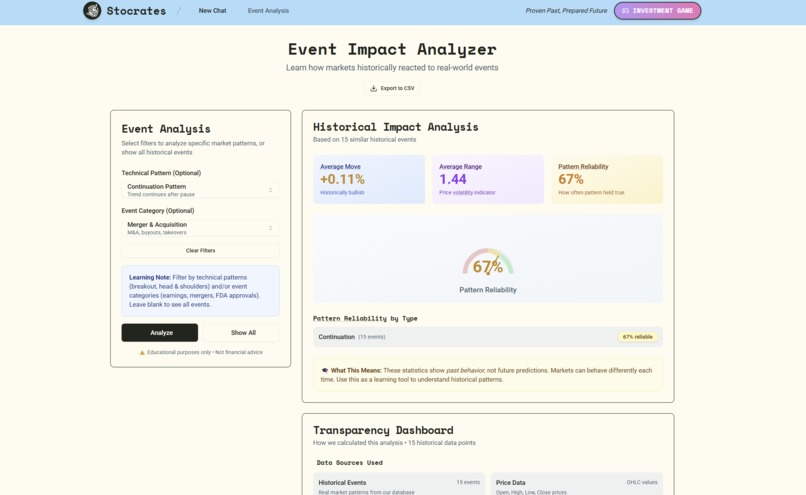Viewport: 806px width, 495px height.
Task: Expand the Continuation Pattern dropdown arrows
Action: pyautogui.click(x=270, y=190)
